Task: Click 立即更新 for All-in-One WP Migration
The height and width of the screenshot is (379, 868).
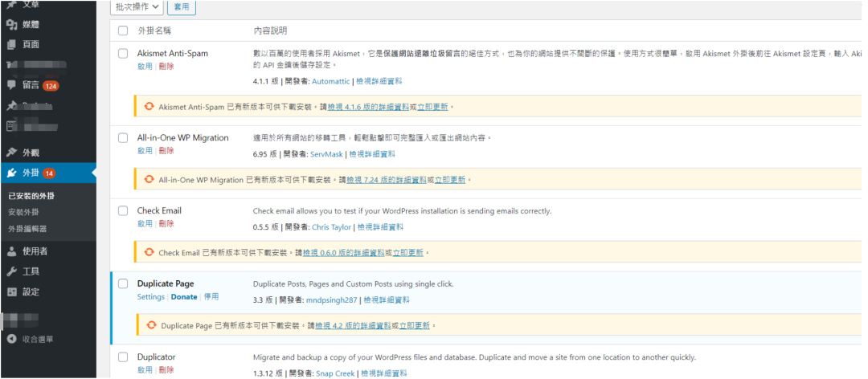Action: 450,180
